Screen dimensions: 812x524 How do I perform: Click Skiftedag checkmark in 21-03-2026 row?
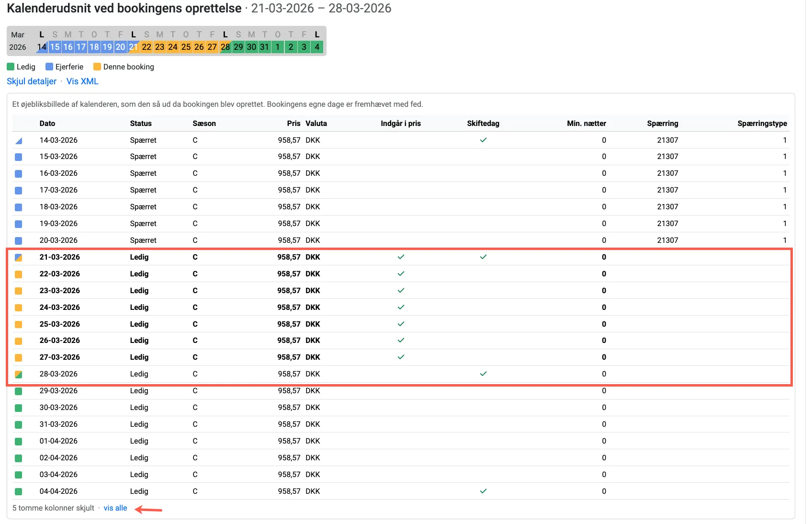pos(483,257)
